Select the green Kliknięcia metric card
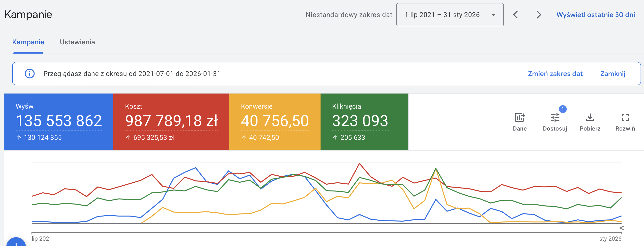The width and height of the screenshot is (644, 246). (364, 122)
